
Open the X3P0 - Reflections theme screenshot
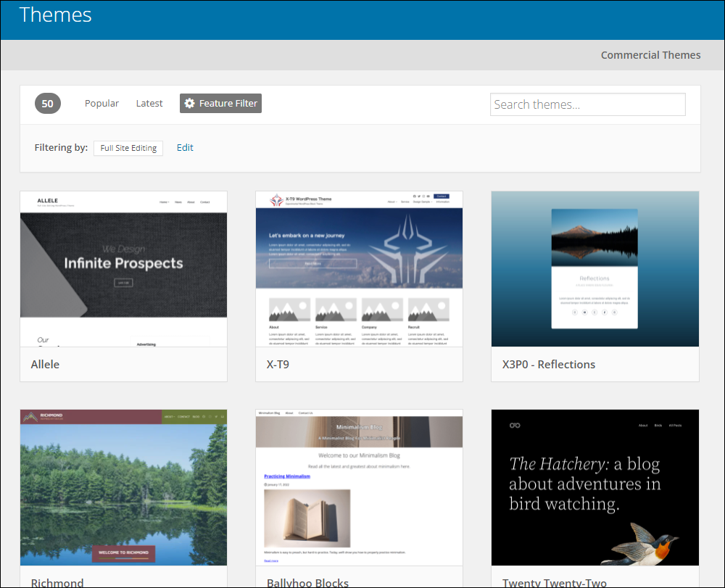(x=595, y=269)
